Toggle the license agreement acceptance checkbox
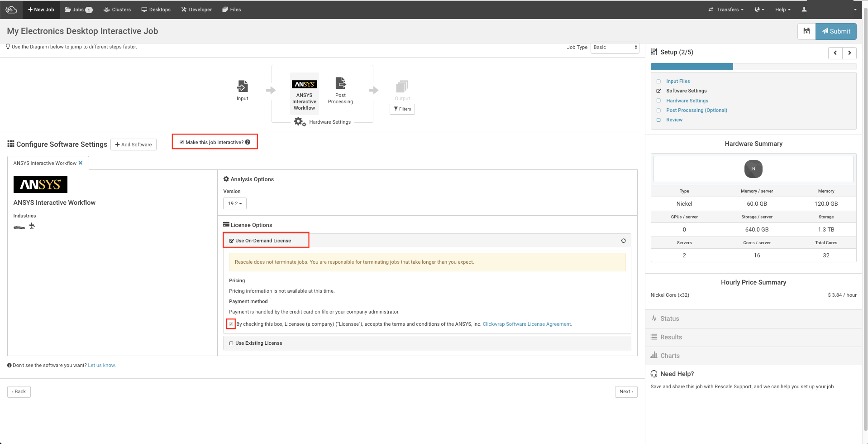This screenshot has height=444, width=868. pyautogui.click(x=231, y=324)
